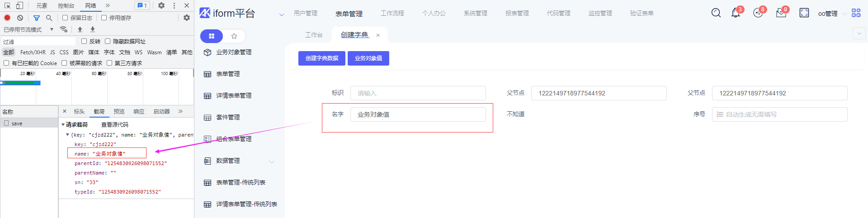This screenshot has width=868, height=218.
Task: Open the 已停用节流模式 throttling dropdown
Action: [28, 29]
